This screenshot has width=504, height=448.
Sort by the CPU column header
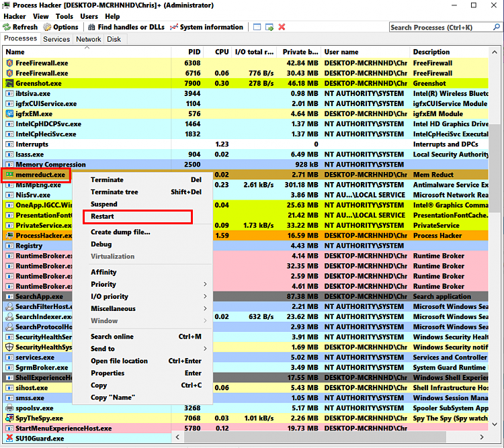click(x=218, y=52)
